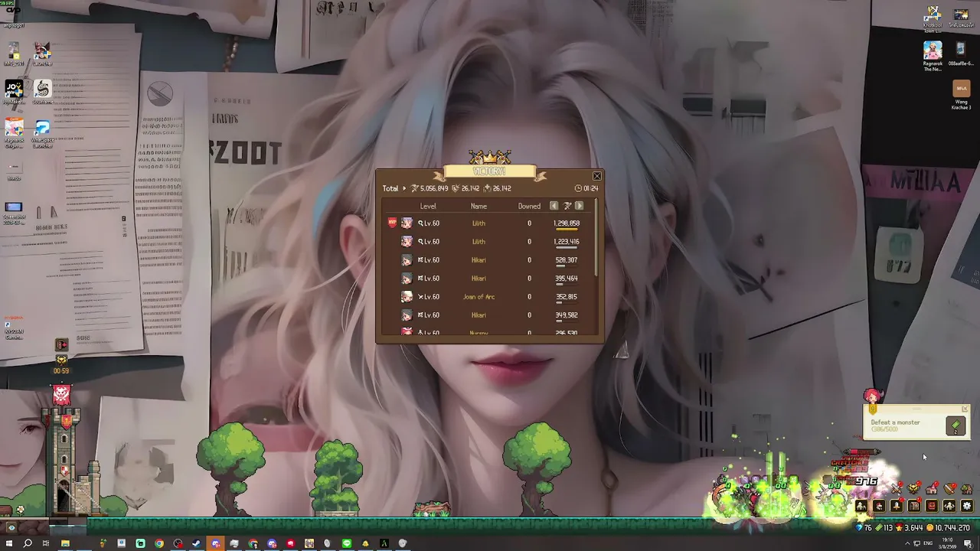The image size is (980, 551).
Task: Open the 088aaf8e file on desktop
Action: pyautogui.click(x=961, y=54)
